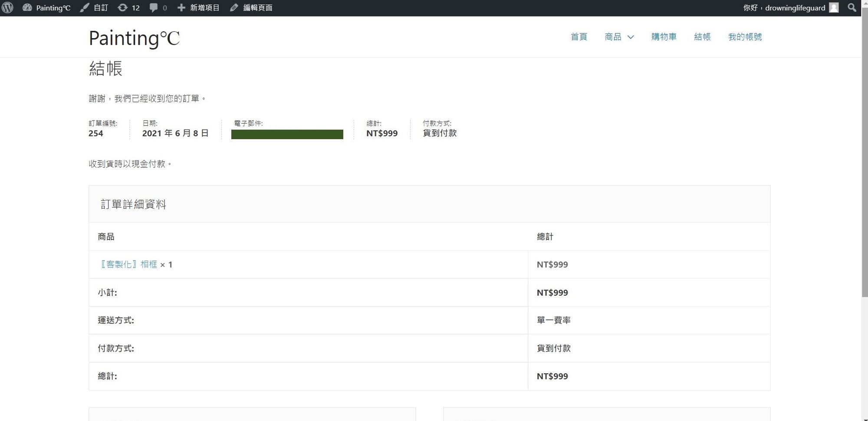Click the 編輯頁面 pencil item
This screenshot has height=421, width=868.
251,8
